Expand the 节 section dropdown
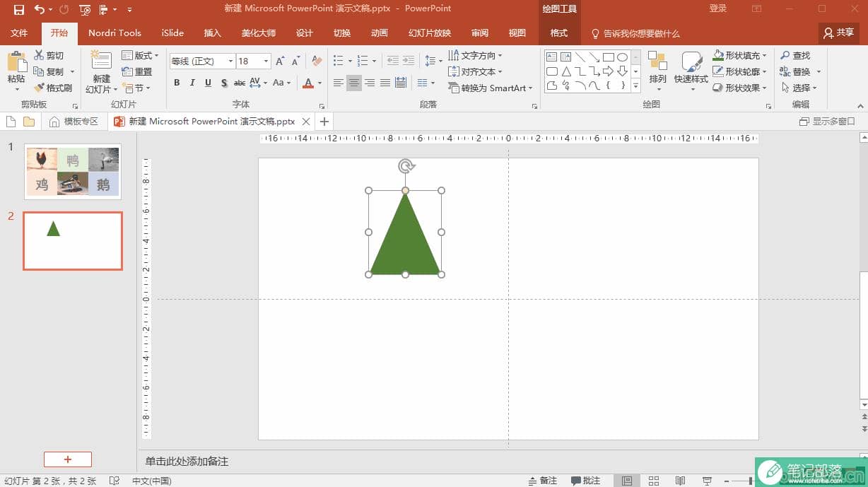 click(136, 88)
